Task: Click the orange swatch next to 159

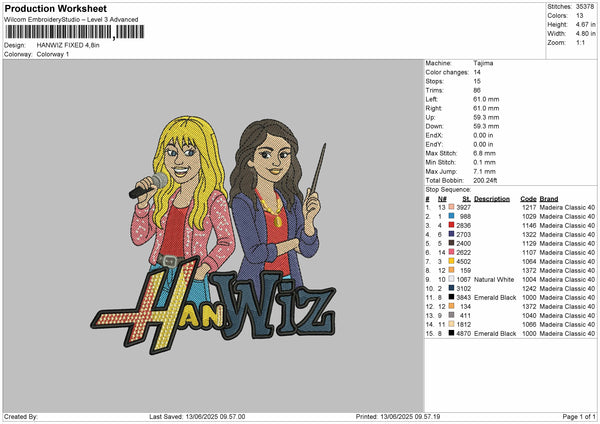Action: (451, 270)
